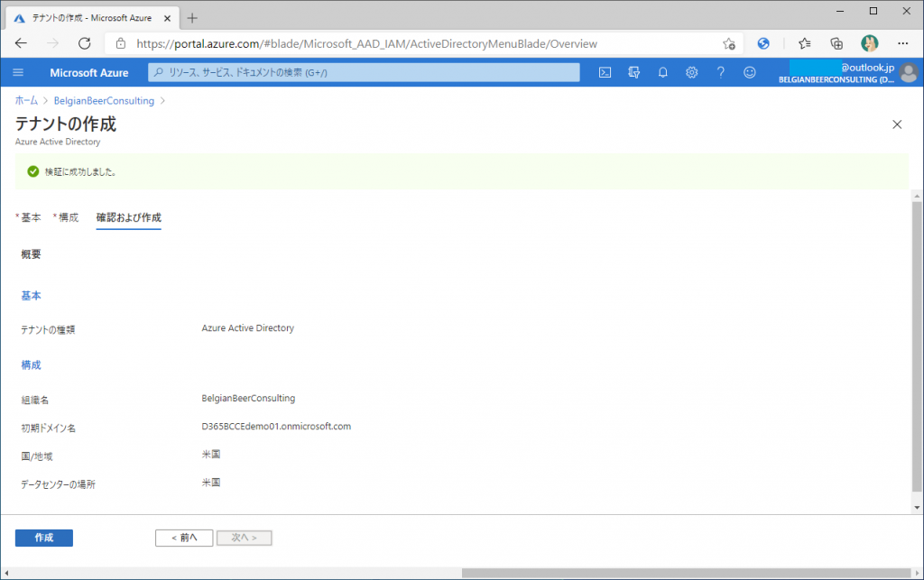Go back to the previous browser page

[22, 43]
